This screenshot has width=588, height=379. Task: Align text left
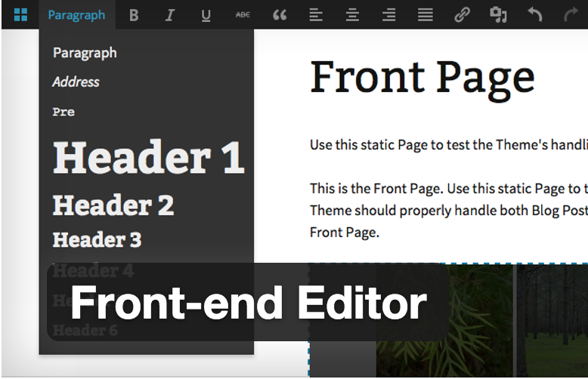click(x=316, y=15)
